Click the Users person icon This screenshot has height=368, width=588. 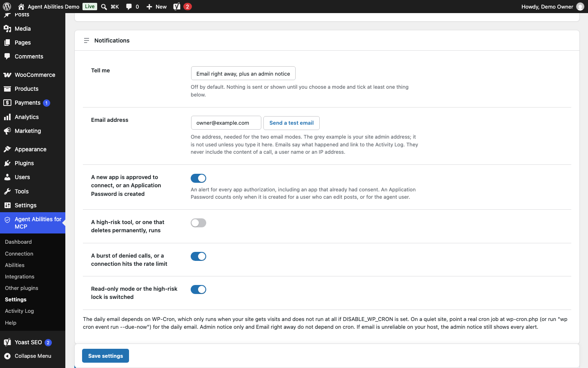pos(7,177)
